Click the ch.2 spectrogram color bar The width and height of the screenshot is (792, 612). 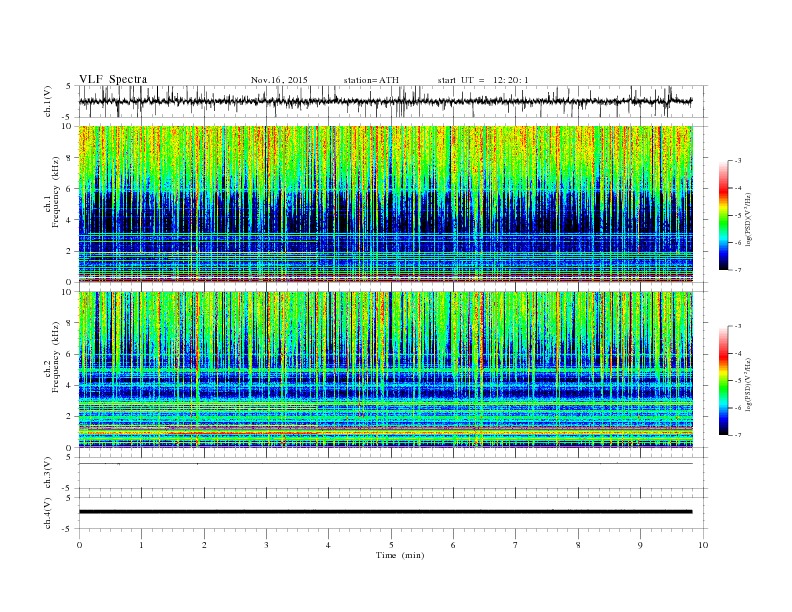[723, 381]
